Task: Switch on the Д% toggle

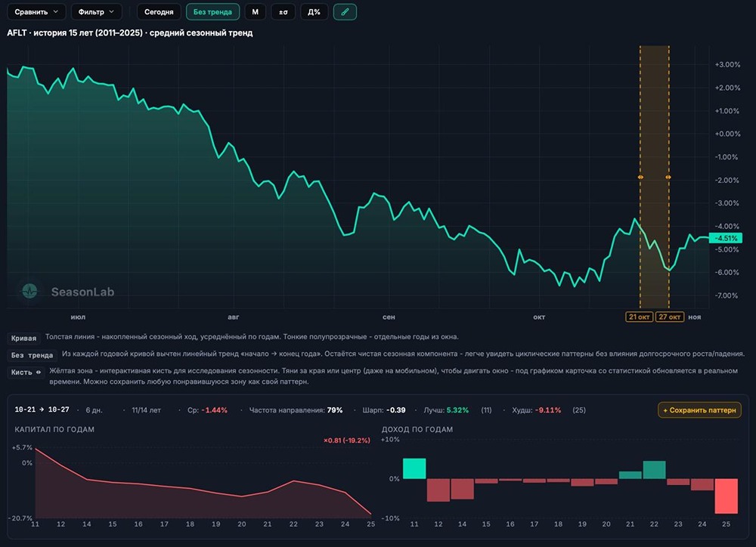Action: 314,12
